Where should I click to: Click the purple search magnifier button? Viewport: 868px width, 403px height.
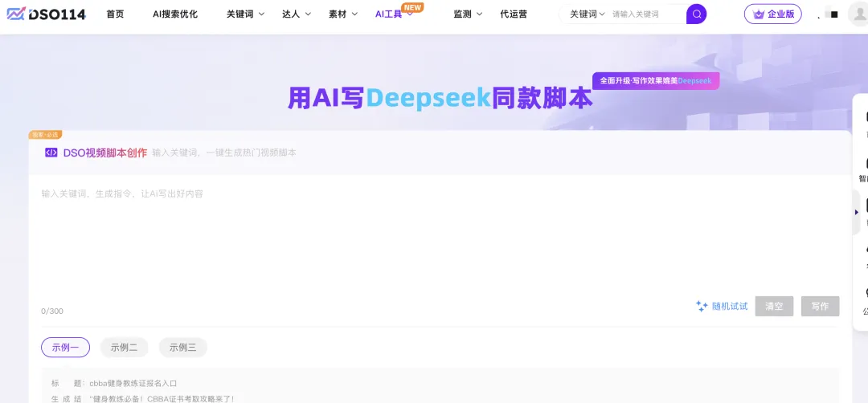click(x=697, y=14)
